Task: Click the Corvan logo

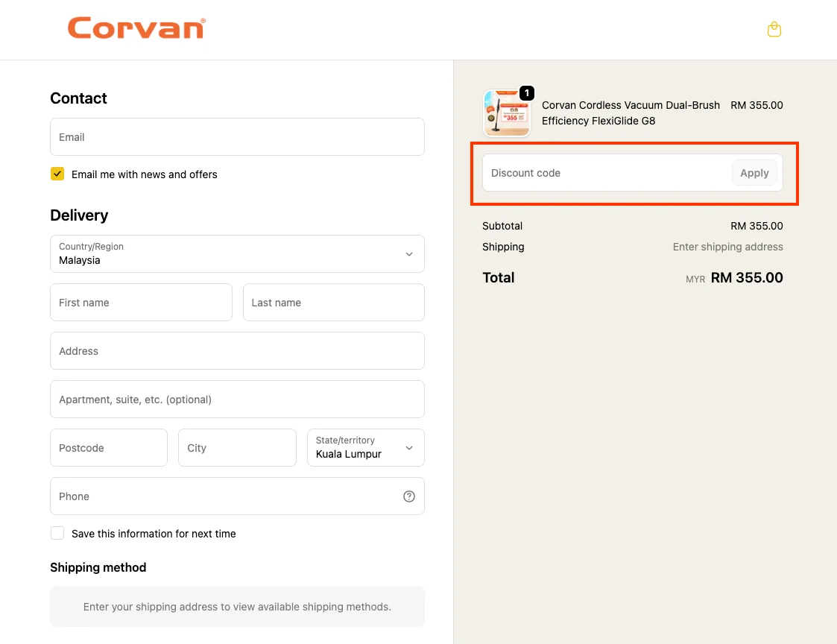Action: (x=136, y=28)
